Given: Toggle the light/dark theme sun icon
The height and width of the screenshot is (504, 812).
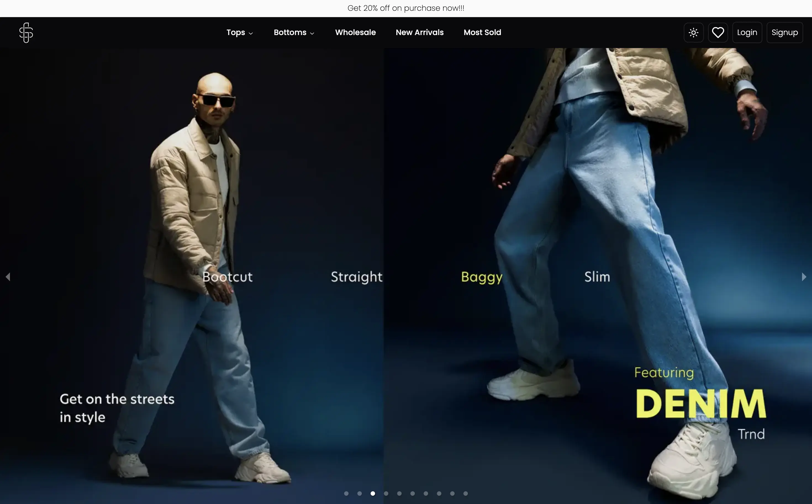Looking at the screenshot, I should coord(694,33).
